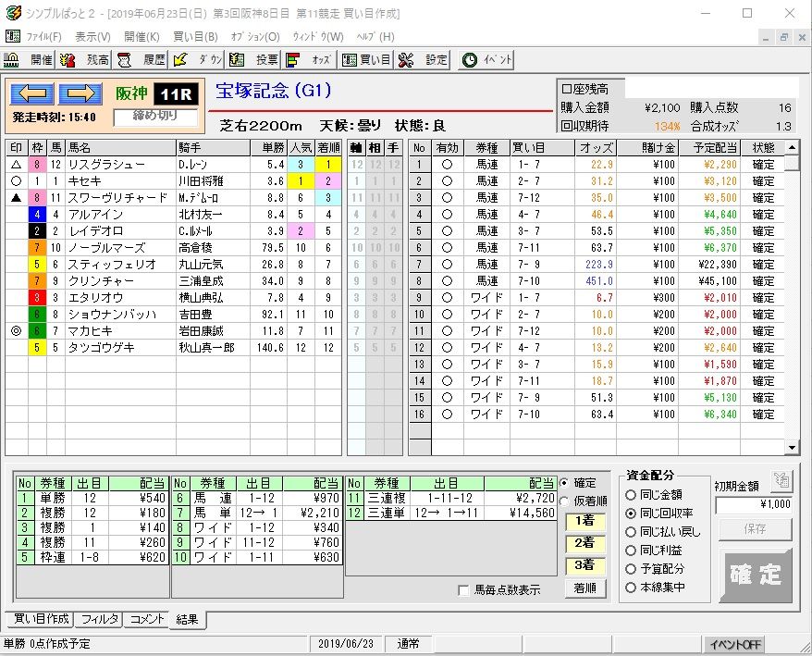The width and height of the screenshot is (812, 656).
Task: Click the 開催 toolbar icon
Action: pos(28,60)
